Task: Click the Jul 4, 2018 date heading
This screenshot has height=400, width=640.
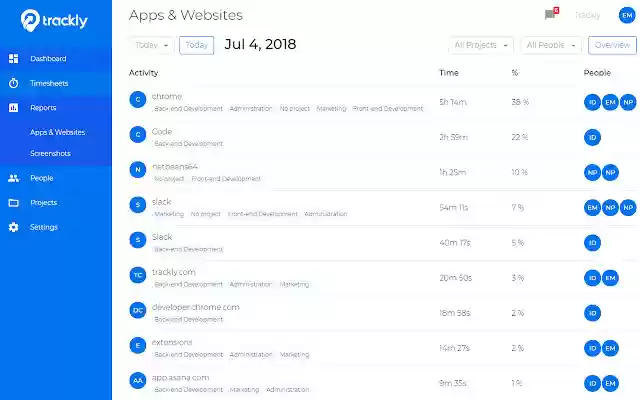Action: coord(260,44)
